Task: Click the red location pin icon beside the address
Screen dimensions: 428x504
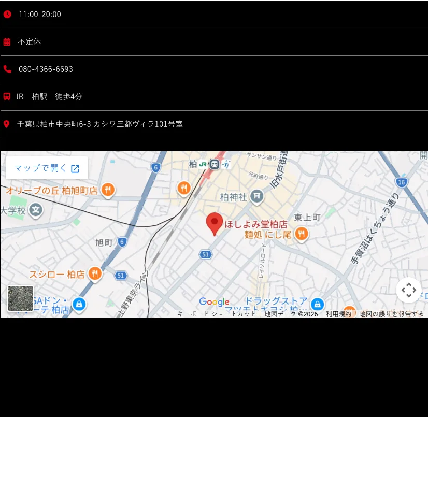Action: [x=6, y=124]
